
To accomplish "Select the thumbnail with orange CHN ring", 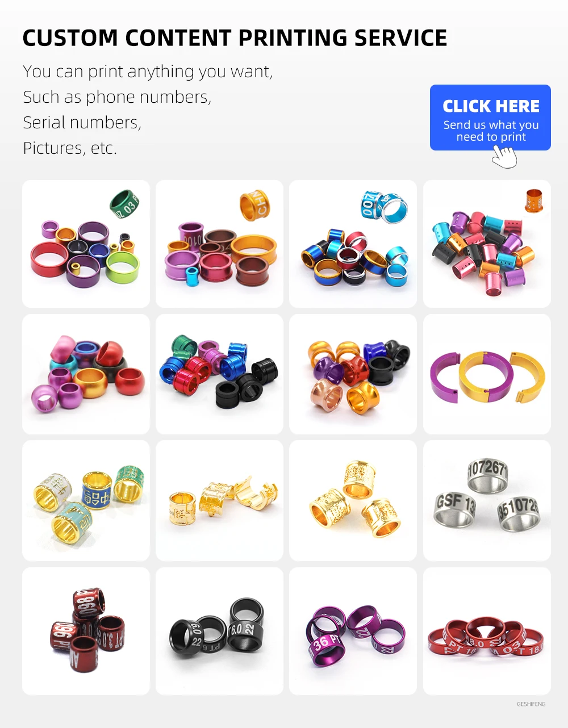I will click(219, 244).
